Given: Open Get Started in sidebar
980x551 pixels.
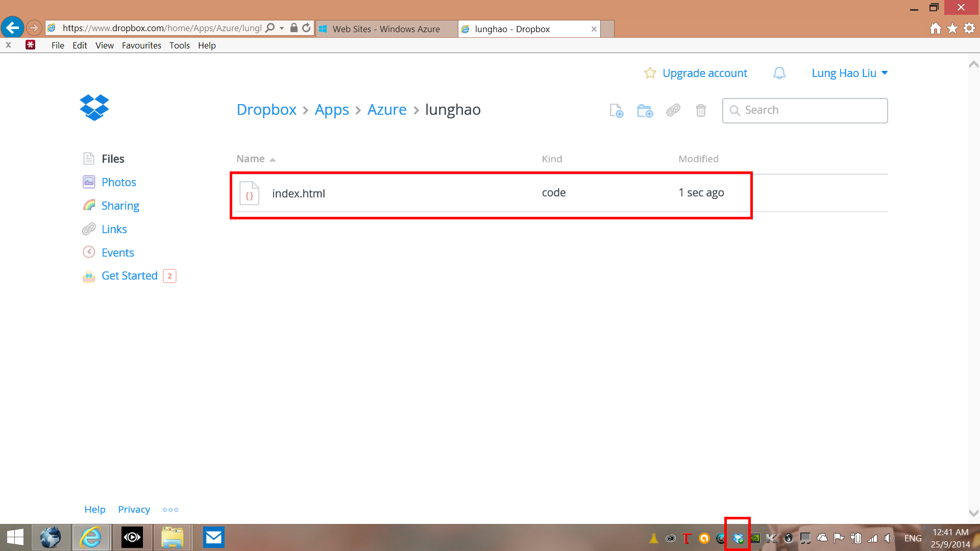Looking at the screenshot, I should 129,276.
